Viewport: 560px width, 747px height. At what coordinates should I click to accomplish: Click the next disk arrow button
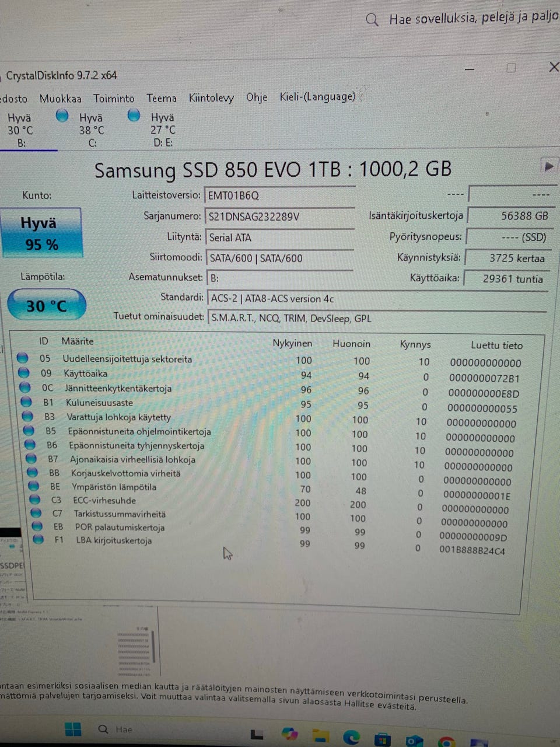548,166
